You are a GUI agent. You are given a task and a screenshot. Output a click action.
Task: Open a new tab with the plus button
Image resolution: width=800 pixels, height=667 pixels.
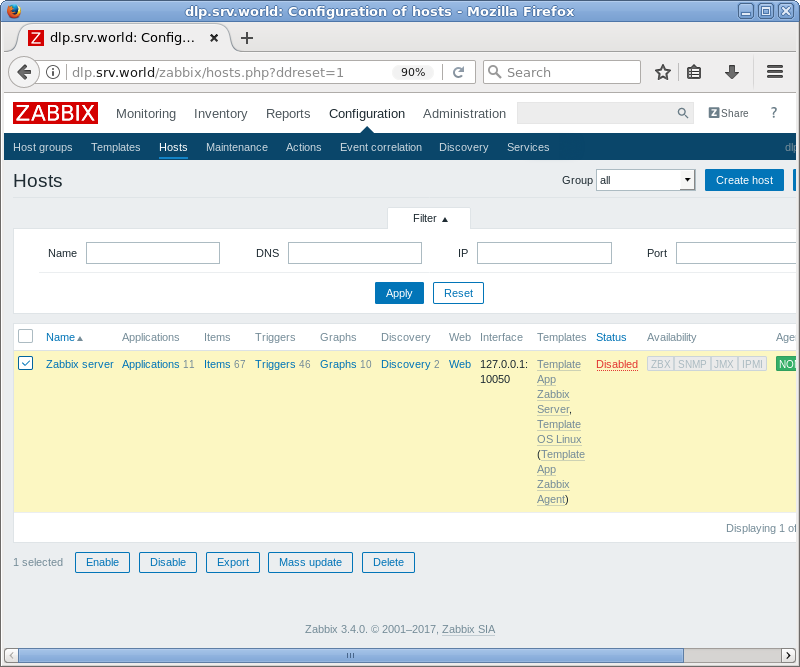[x=247, y=38]
